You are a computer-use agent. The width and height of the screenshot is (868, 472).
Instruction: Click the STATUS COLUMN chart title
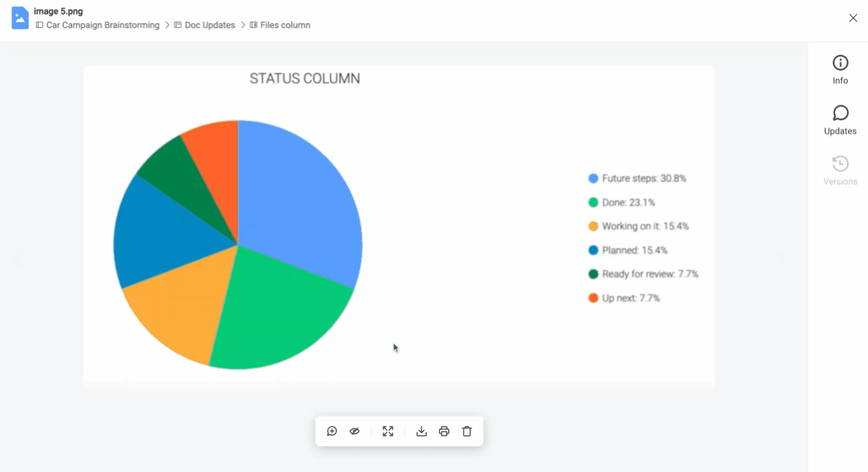pyautogui.click(x=305, y=79)
